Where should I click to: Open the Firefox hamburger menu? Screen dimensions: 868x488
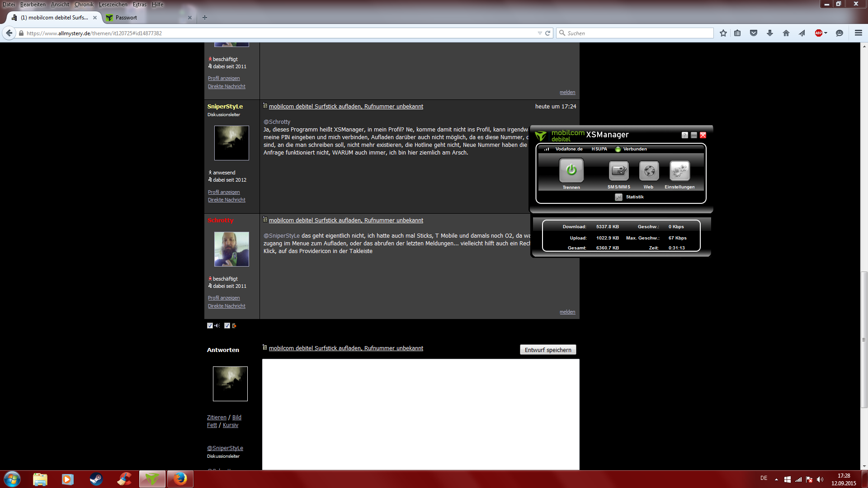(858, 33)
